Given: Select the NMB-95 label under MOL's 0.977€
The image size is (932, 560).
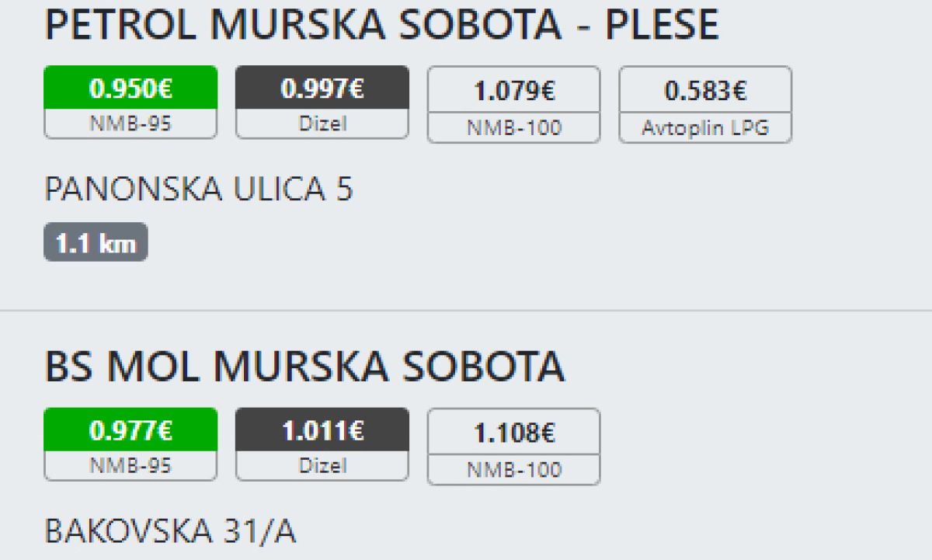Looking at the screenshot, I should pyautogui.click(x=130, y=465).
